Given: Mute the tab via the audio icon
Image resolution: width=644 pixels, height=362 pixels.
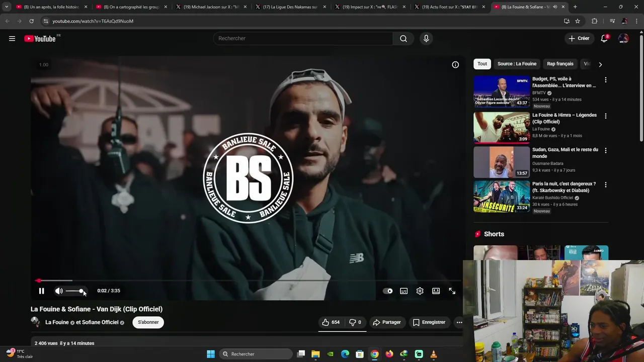Looking at the screenshot, I should [555, 7].
